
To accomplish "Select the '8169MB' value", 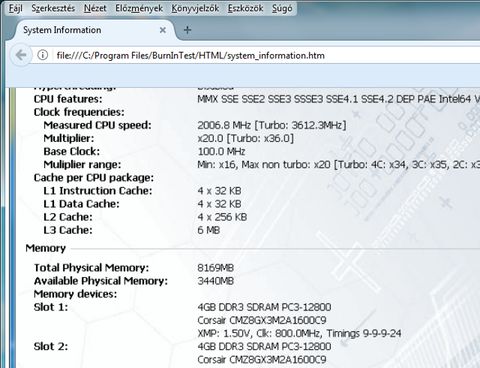I will point(216,268).
